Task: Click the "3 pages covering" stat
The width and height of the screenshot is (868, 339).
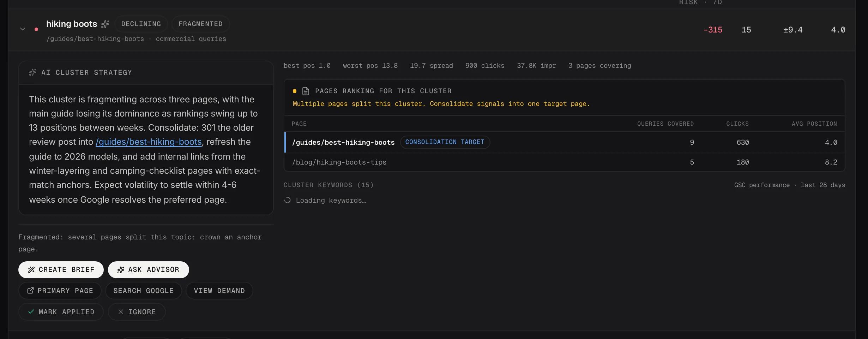Action: tap(600, 66)
